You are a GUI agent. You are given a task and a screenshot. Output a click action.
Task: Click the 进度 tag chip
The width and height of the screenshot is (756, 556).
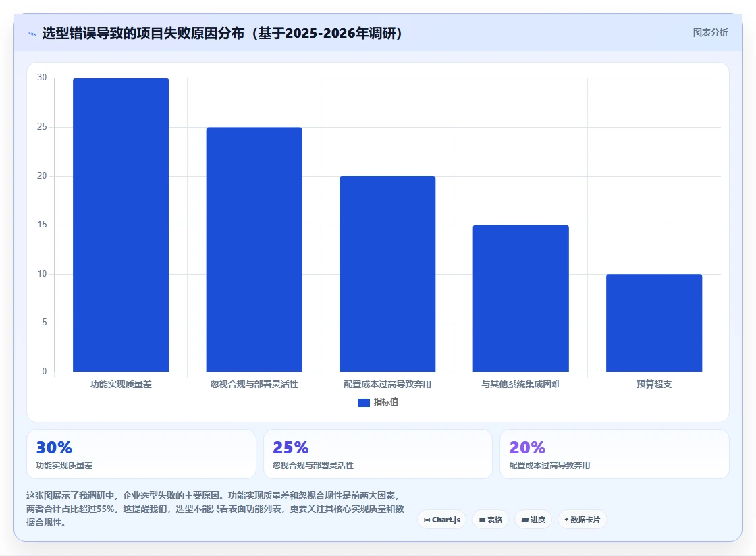coord(533,520)
